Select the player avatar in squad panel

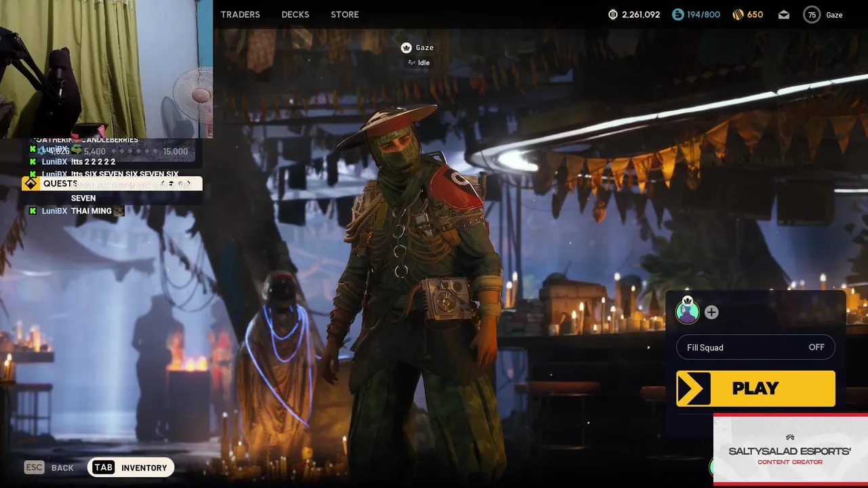click(688, 311)
